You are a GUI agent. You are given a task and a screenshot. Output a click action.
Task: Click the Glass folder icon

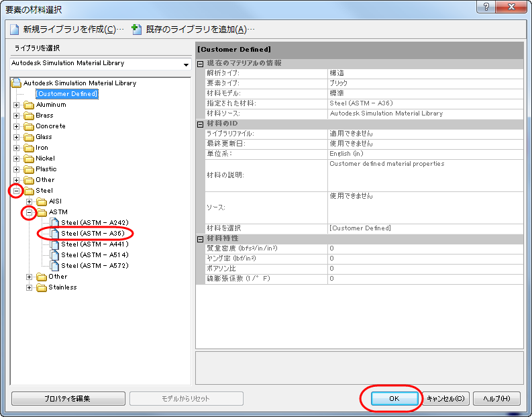pos(29,137)
